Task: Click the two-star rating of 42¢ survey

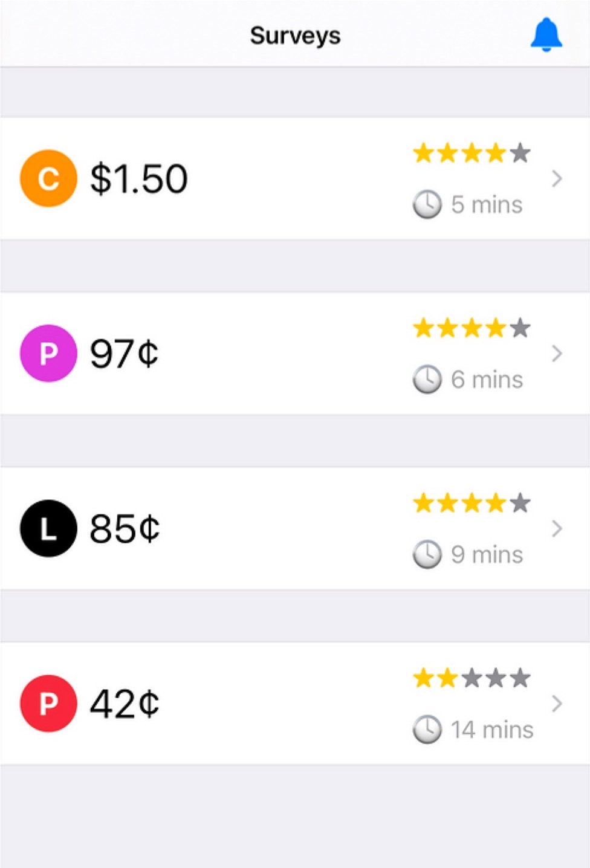Action: coord(472,678)
